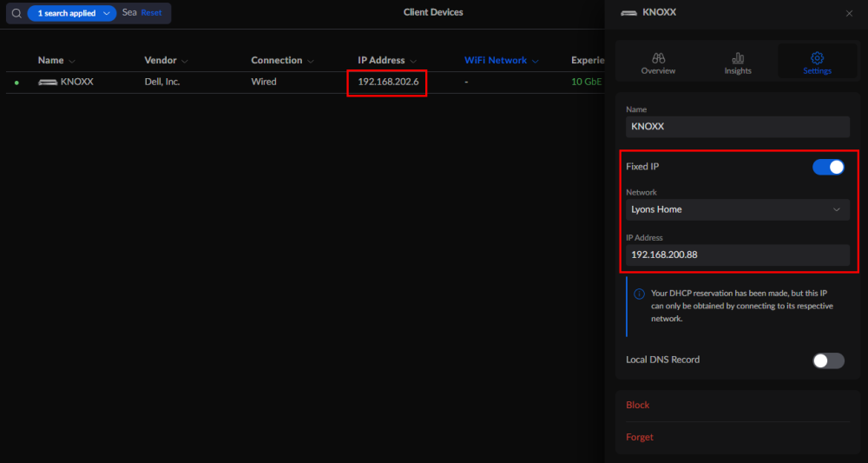
Task: Enable the Local DNS Record toggle
Action: coord(828,360)
